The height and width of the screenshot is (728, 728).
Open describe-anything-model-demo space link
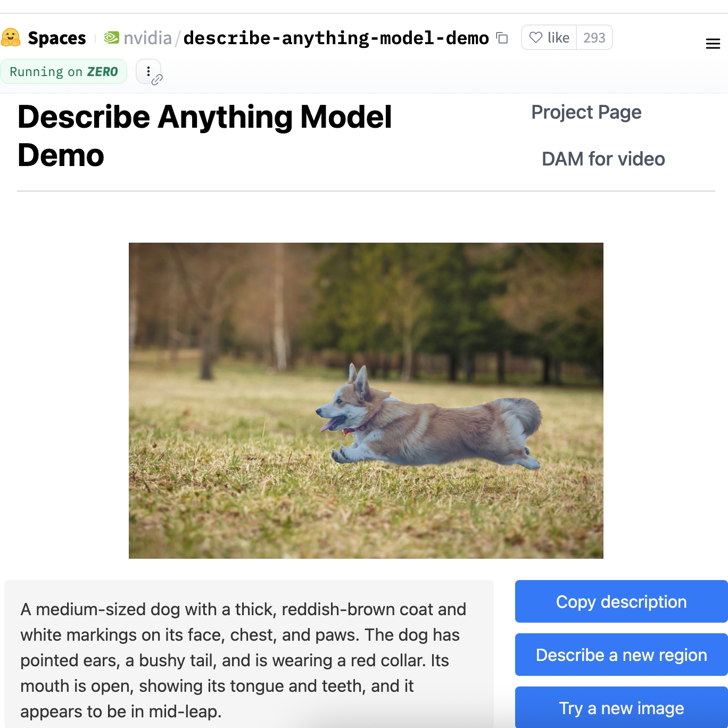point(336,38)
